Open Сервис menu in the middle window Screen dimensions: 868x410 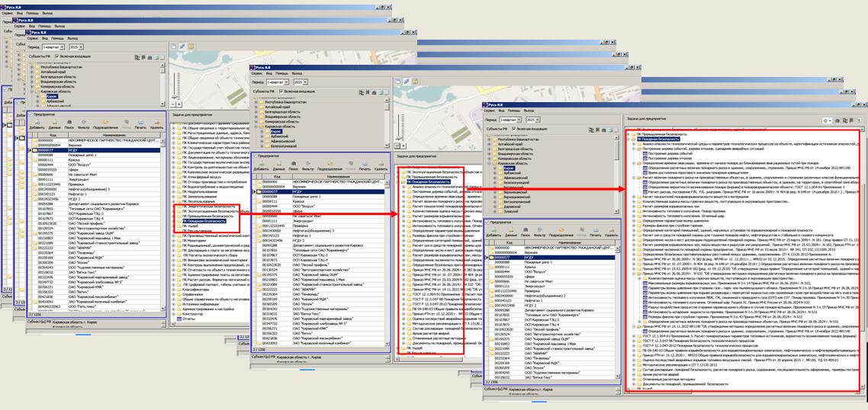[x=259, y=75]
